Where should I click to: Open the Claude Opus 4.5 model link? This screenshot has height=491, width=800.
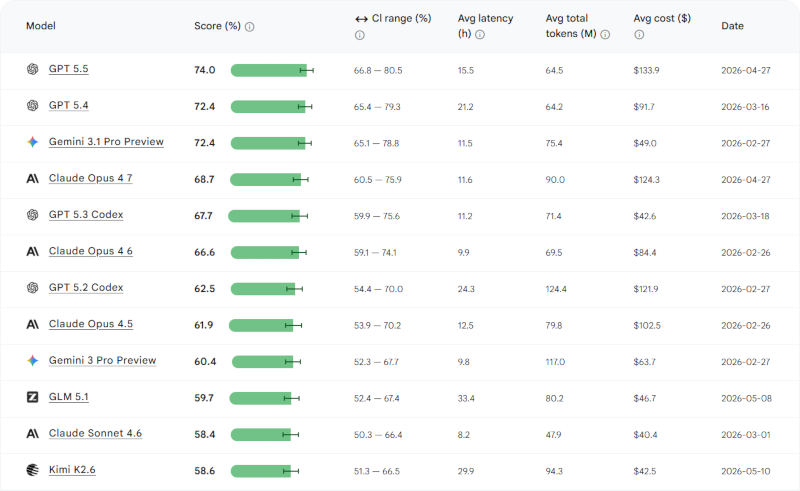pyautogui.click(x=91, y=324)
